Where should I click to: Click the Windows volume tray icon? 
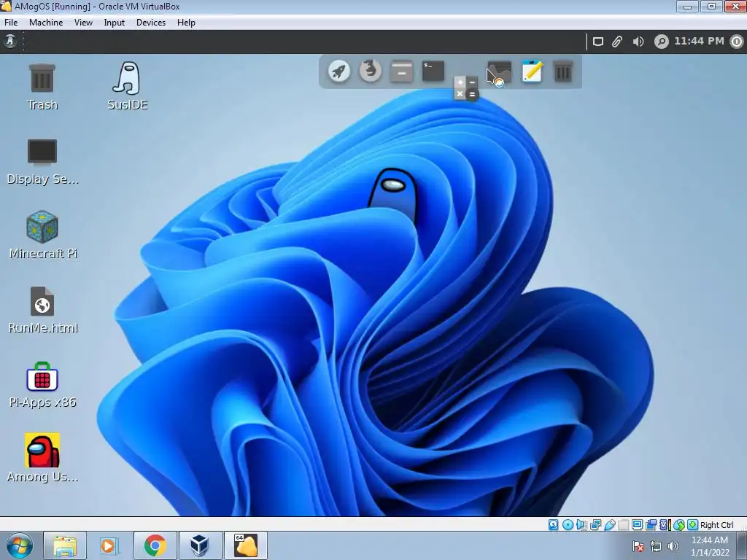click(x=673, y=546)
